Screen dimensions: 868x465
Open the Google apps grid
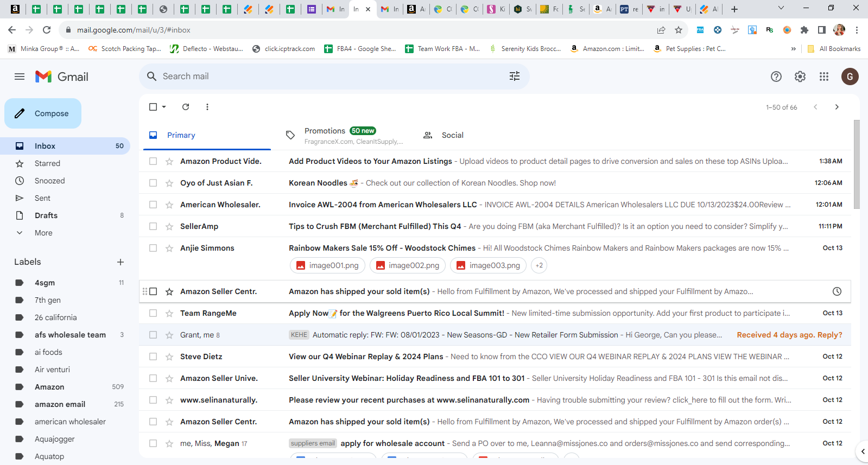[x=824, y=77]
